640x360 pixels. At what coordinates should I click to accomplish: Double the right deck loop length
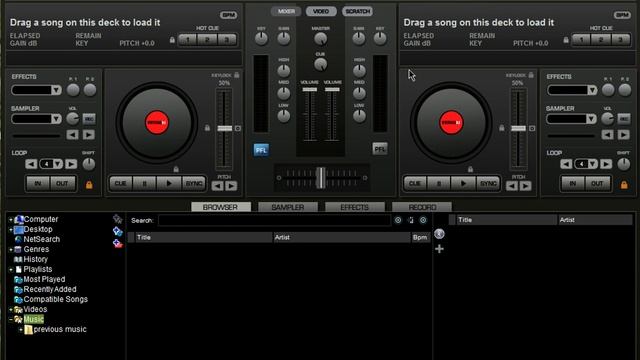click(606, 164)
